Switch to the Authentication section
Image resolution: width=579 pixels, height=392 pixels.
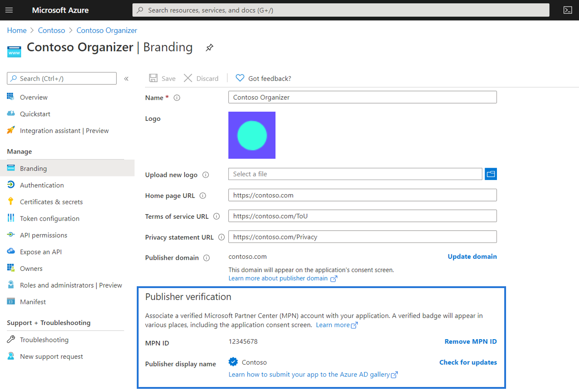(x=42, y=185)
